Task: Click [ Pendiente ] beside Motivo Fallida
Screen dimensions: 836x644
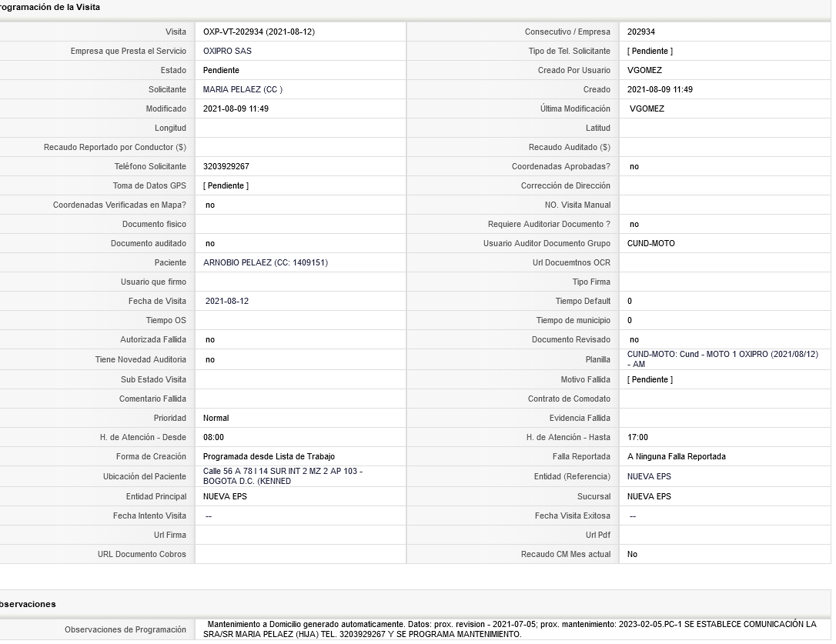Action: click(650, 379)
